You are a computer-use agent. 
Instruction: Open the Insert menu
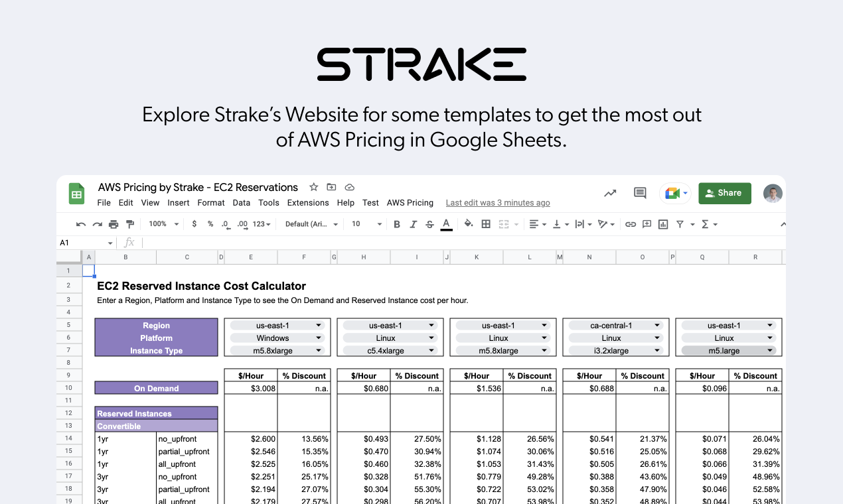tap(179, 203)
